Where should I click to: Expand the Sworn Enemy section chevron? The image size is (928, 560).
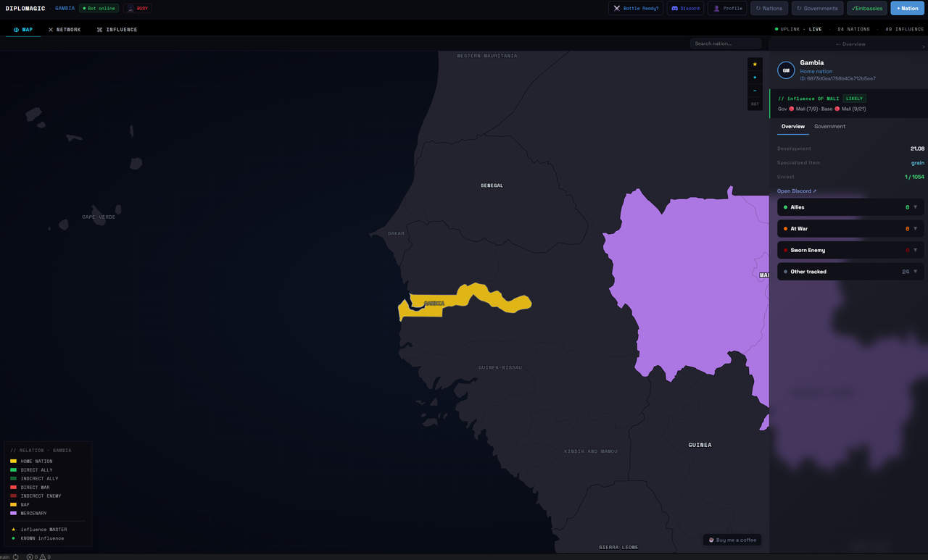(x=915, y=250)
